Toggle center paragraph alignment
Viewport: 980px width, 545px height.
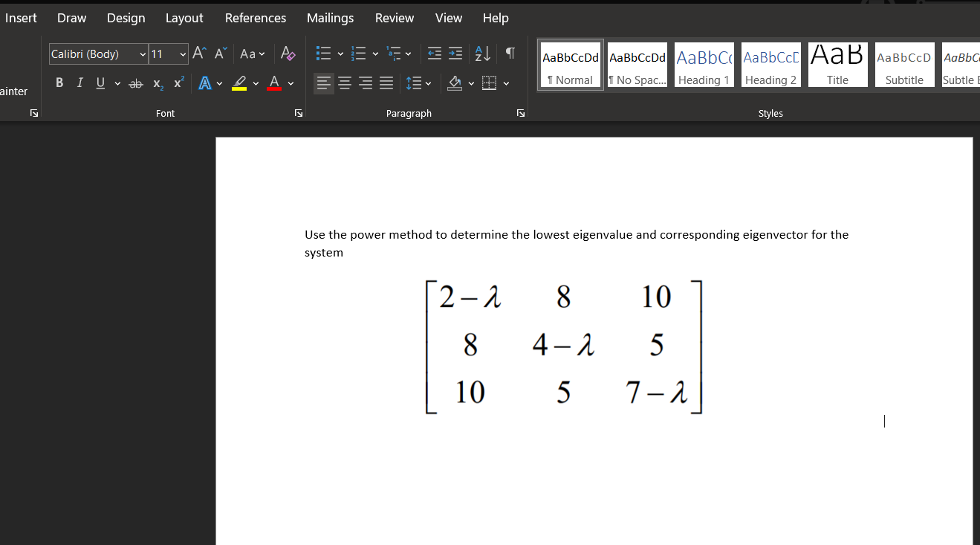click(x=345, y=83)
